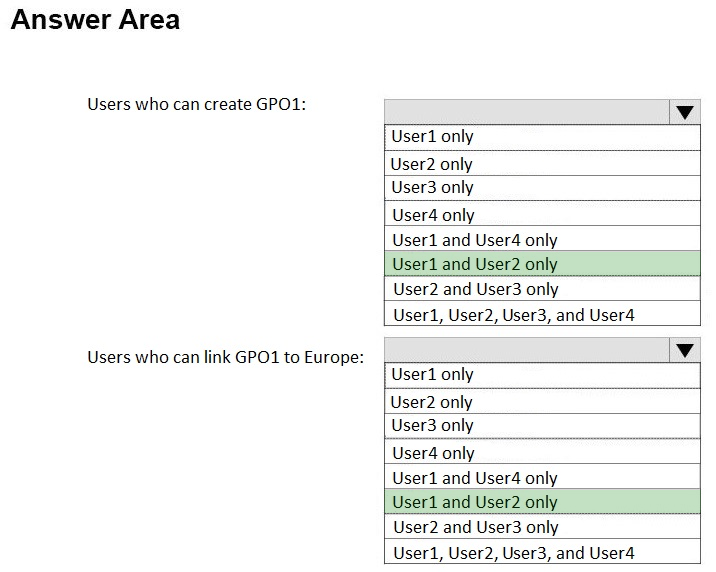
Task: Pick 'User4 only' in create GPO1 list
Action: (x=542, y=213)
